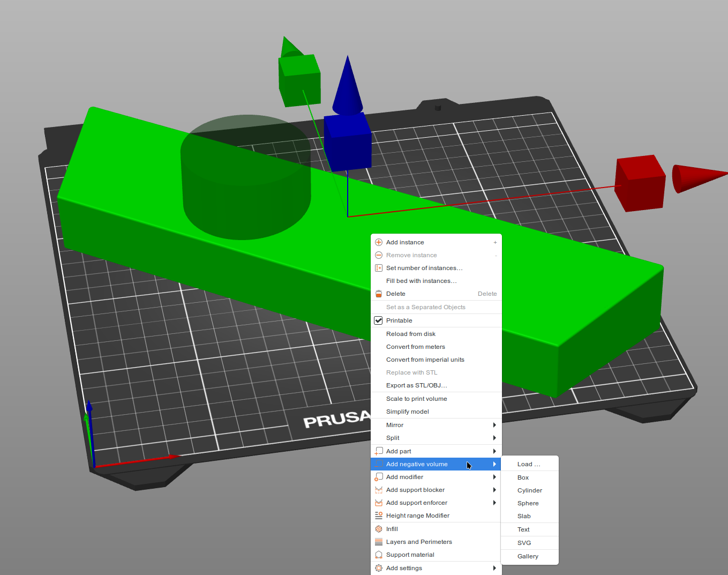Open the Add settings submenu arrow
This screenshot has width=728, height=575.
[x=494, y=568]
